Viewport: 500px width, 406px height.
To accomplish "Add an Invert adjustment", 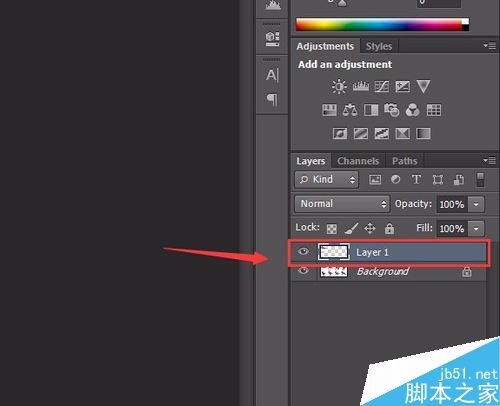I will point(340,134).
